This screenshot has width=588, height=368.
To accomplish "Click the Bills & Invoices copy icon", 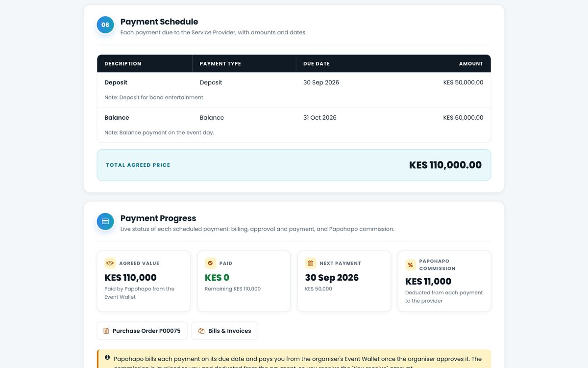I will point(201,331).
